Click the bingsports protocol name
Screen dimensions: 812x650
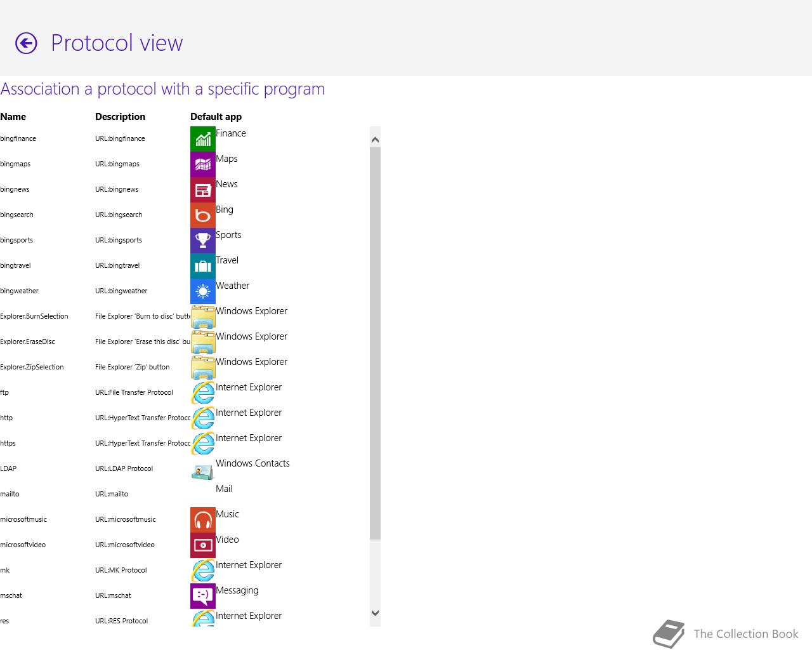point(16,240)
